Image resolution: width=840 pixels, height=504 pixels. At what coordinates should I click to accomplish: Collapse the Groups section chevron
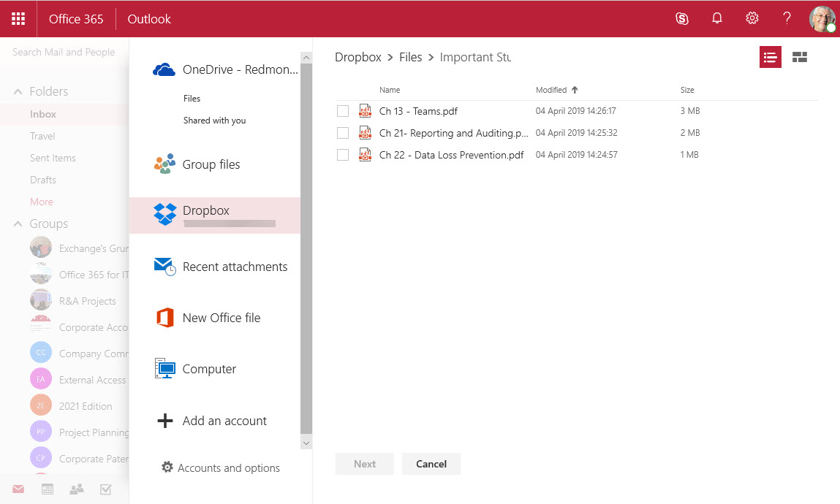point(18,224)
